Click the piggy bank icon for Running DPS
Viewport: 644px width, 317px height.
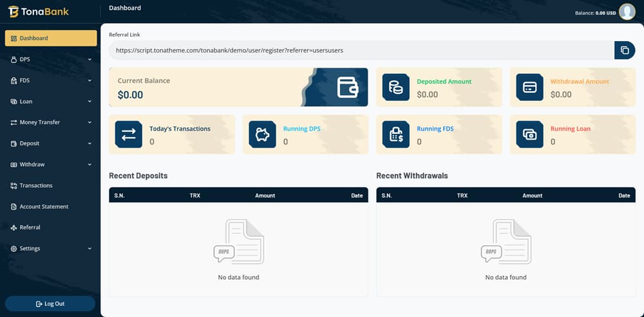[x=263, y=134]
